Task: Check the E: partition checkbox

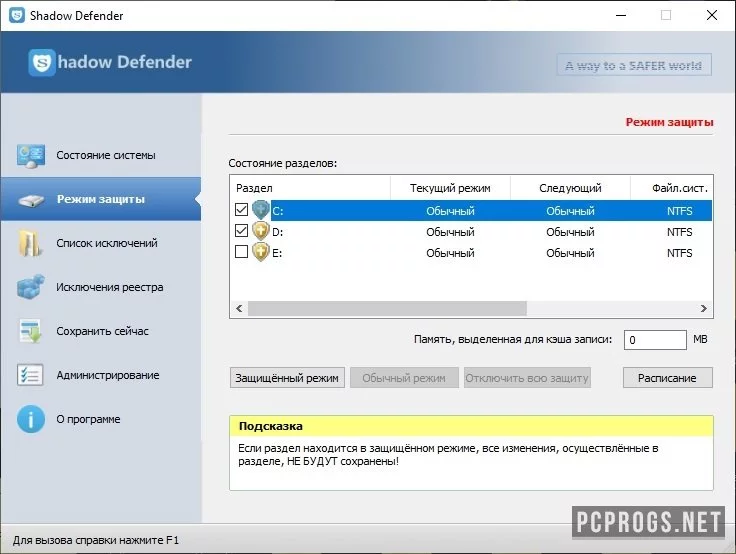Action: tap(241, 252)
